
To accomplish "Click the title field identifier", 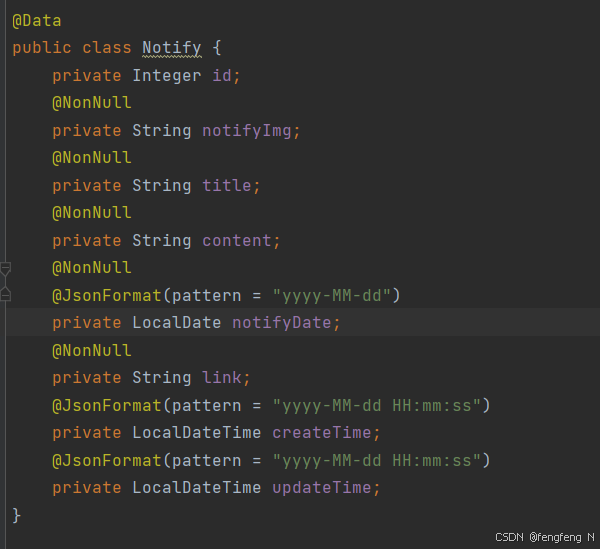I will coord(227,186).
